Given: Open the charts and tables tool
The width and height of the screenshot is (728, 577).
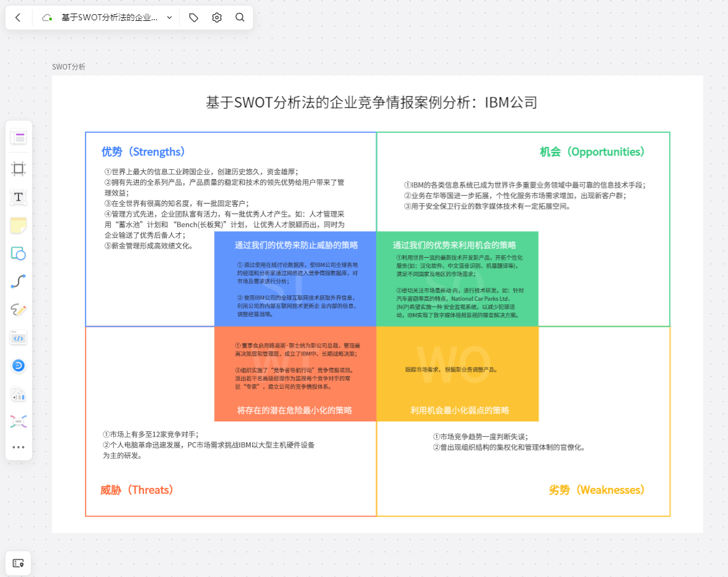Looking at the screenshot, I should 18,394.
